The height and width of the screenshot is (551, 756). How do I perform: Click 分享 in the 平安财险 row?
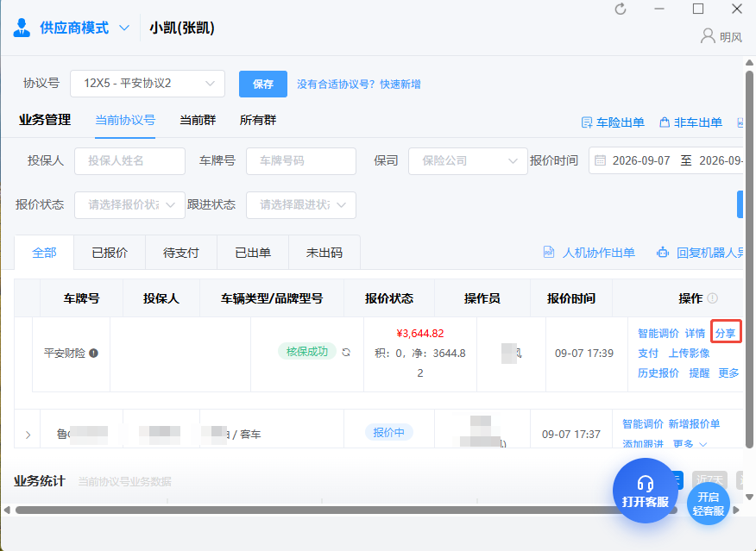725,334
